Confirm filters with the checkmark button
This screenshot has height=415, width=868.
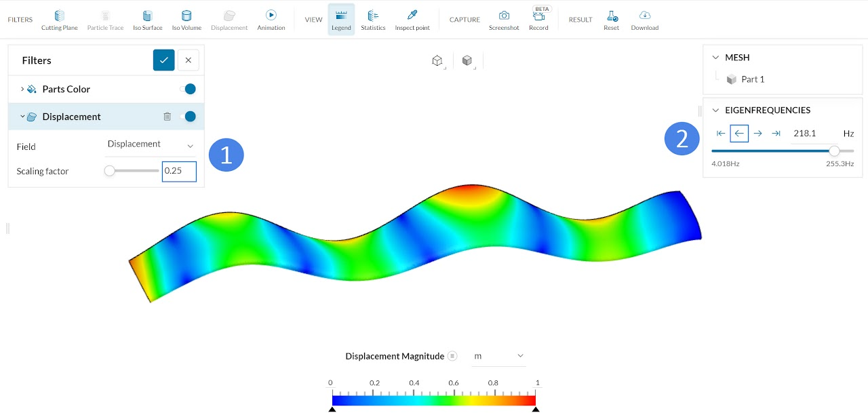pyautogui.click(x=163, y=60)
